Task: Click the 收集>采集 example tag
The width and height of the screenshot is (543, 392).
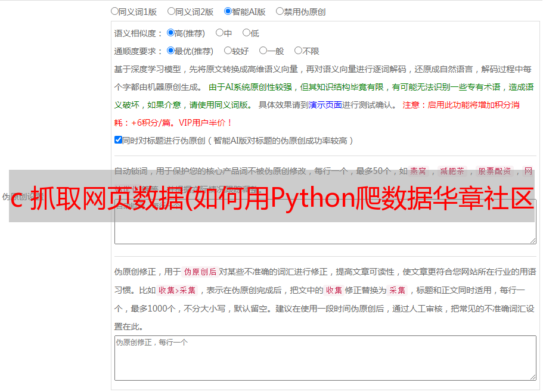Action: [177, 290]
